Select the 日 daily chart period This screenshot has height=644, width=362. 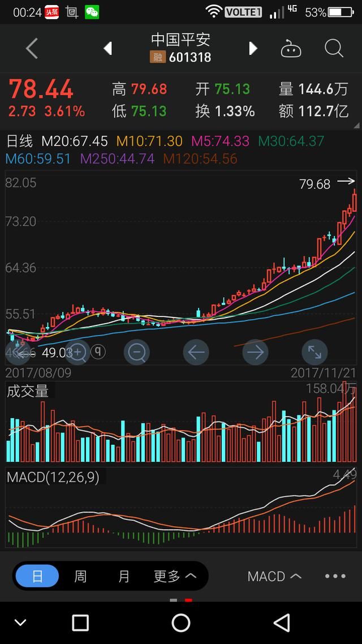pos(37,576)
